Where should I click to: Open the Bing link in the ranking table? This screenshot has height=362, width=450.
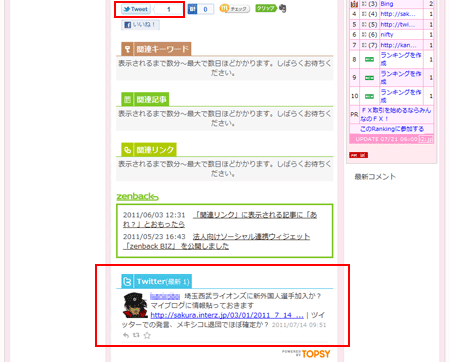pyautogui.click(x=387, y=4)
